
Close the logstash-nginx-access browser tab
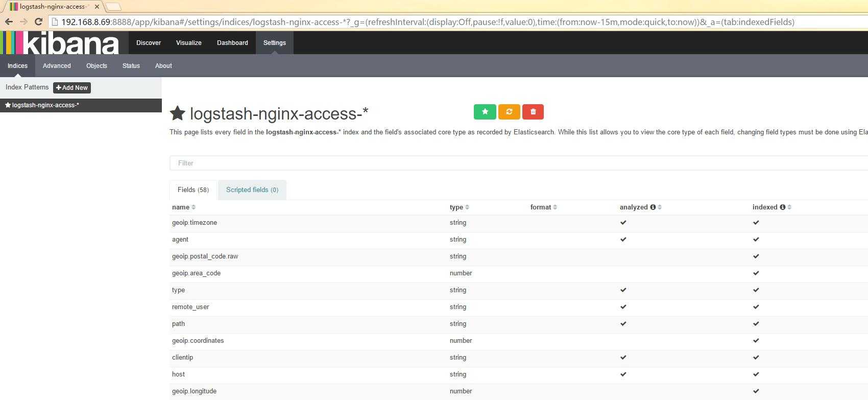click(97, 7)
